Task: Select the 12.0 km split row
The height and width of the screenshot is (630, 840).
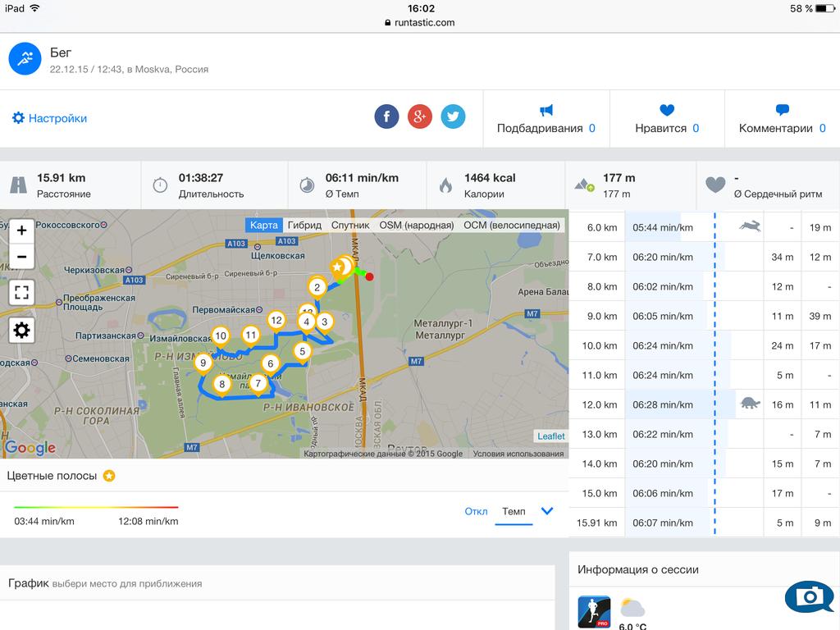Action: [x=703, y=404]
